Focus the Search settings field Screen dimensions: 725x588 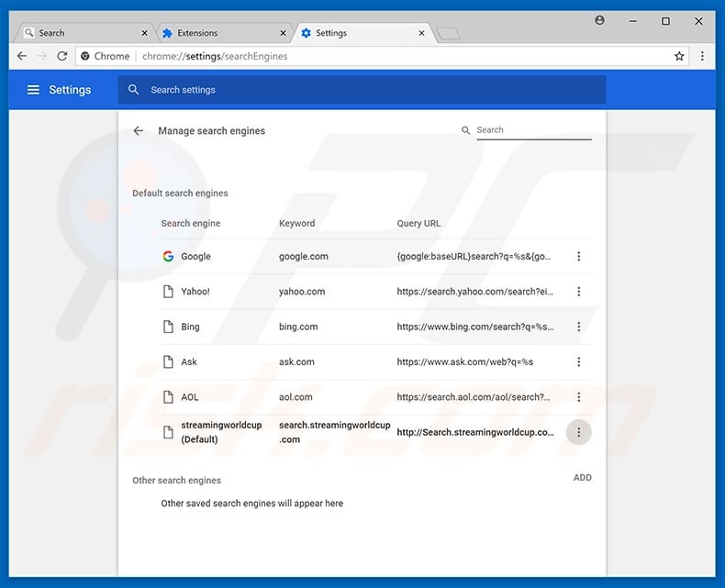tap(362, 90)
